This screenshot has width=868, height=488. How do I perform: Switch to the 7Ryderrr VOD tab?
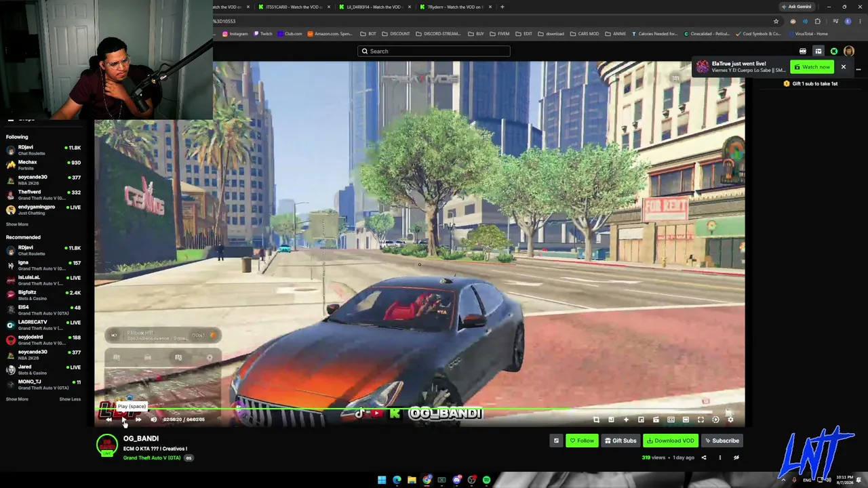point(454,7)
